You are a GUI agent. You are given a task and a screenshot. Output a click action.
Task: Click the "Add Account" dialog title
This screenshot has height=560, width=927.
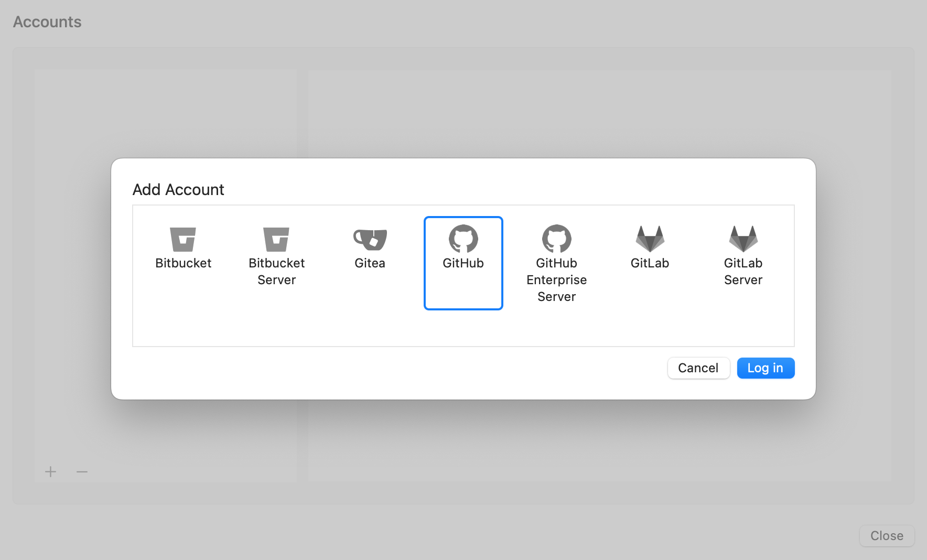(178, 189)
